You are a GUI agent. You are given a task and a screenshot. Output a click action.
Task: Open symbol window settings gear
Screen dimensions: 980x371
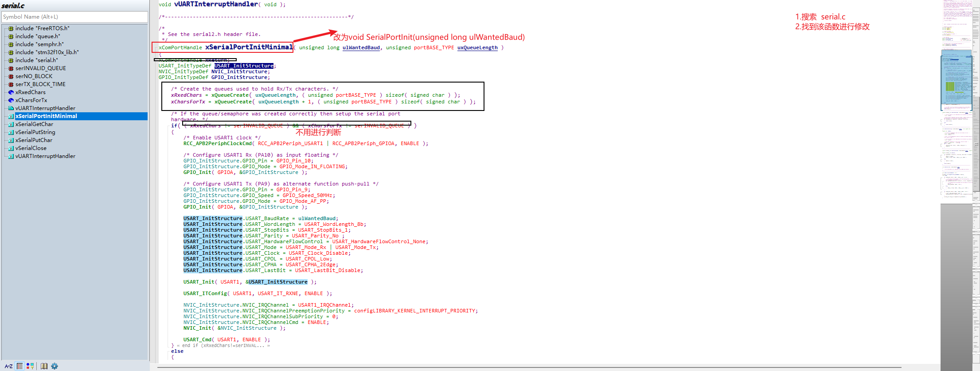tap(55, 366)
